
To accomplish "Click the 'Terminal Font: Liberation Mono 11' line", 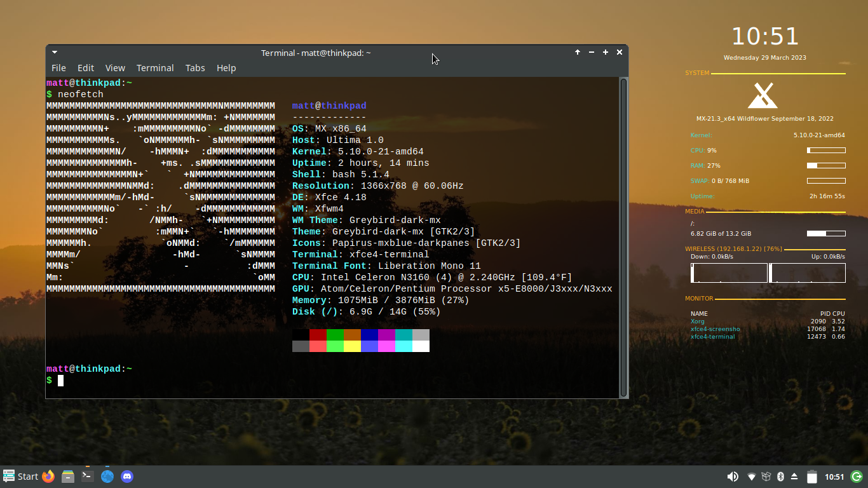I will pos(386,266).
